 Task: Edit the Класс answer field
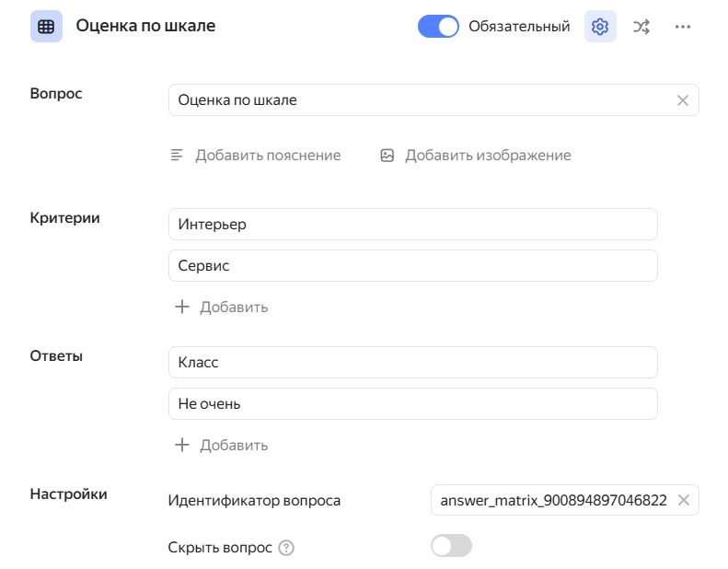point(412,362)
